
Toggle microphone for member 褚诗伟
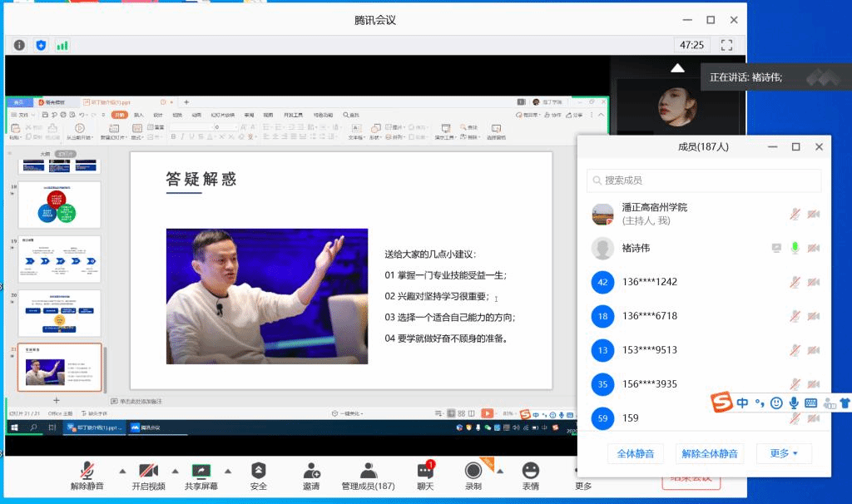795,248
